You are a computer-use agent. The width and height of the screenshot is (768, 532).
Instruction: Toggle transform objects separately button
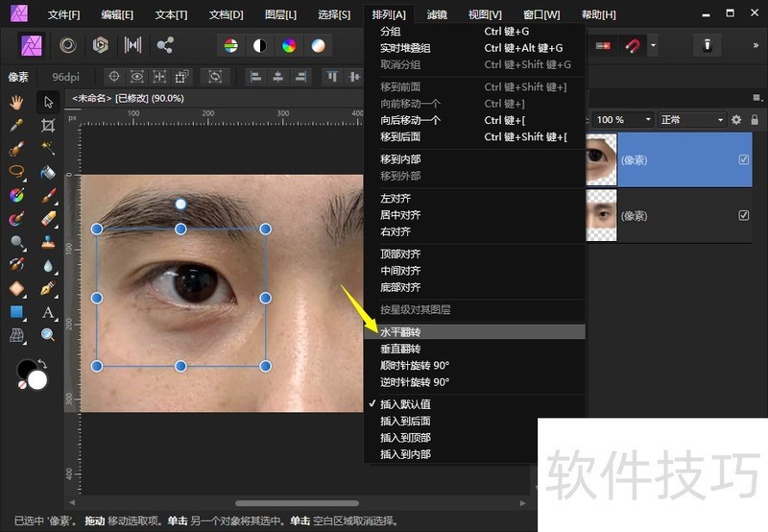click(x=181, y=77)
